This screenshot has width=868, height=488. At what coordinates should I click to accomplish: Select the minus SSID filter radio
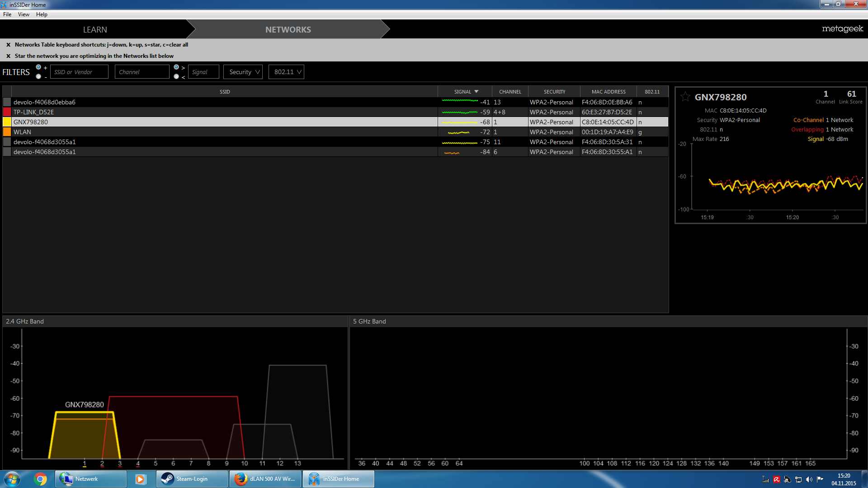point(38,76)
